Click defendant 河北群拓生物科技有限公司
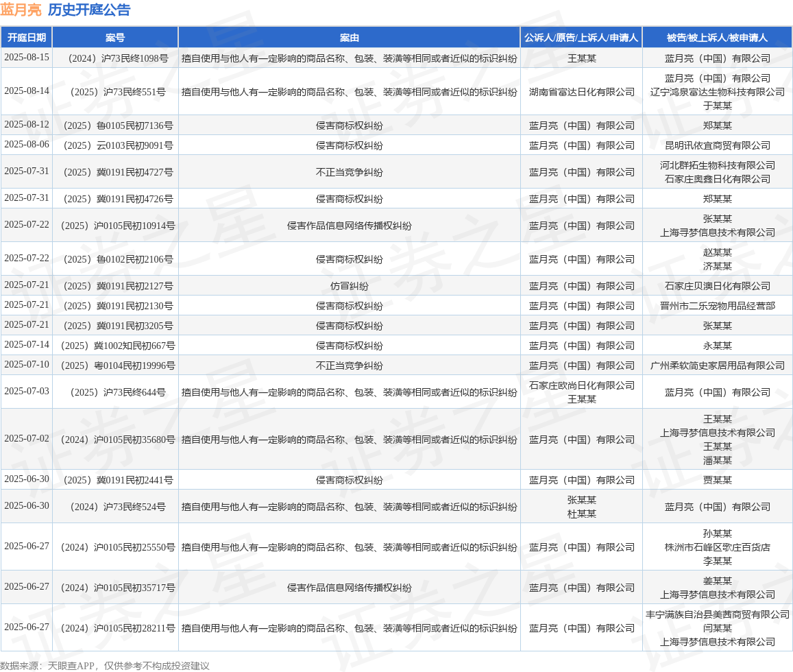 click(x=717, y=165)
